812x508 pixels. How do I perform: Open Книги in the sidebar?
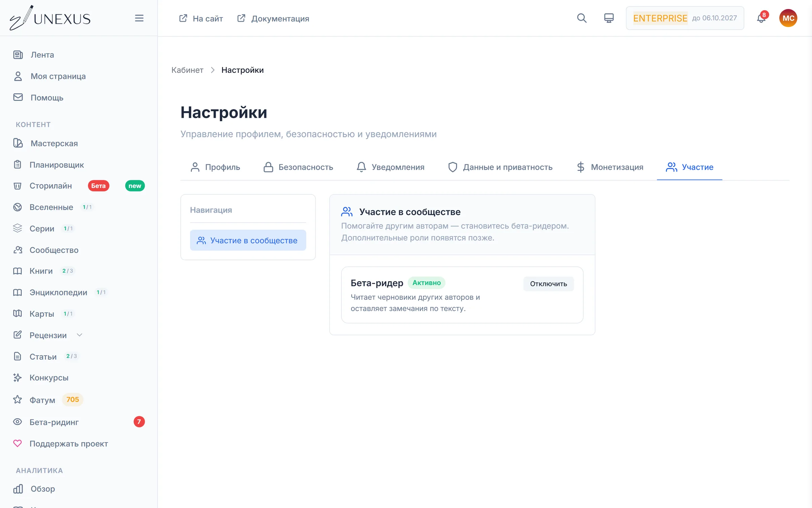pos(41,271)
